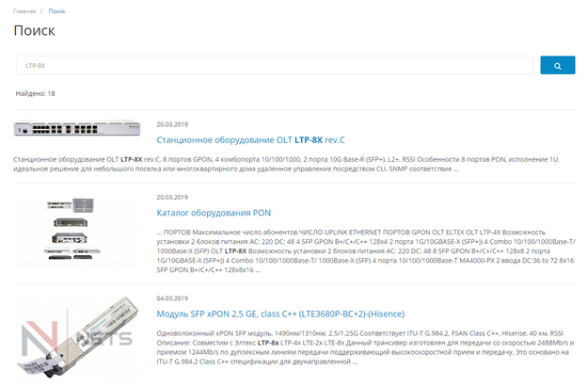Open Станционное оборудование OLT LTP-8X rev.C link
Image resolution: width=588 pixels, height=386 pixels.
[250, 140]
